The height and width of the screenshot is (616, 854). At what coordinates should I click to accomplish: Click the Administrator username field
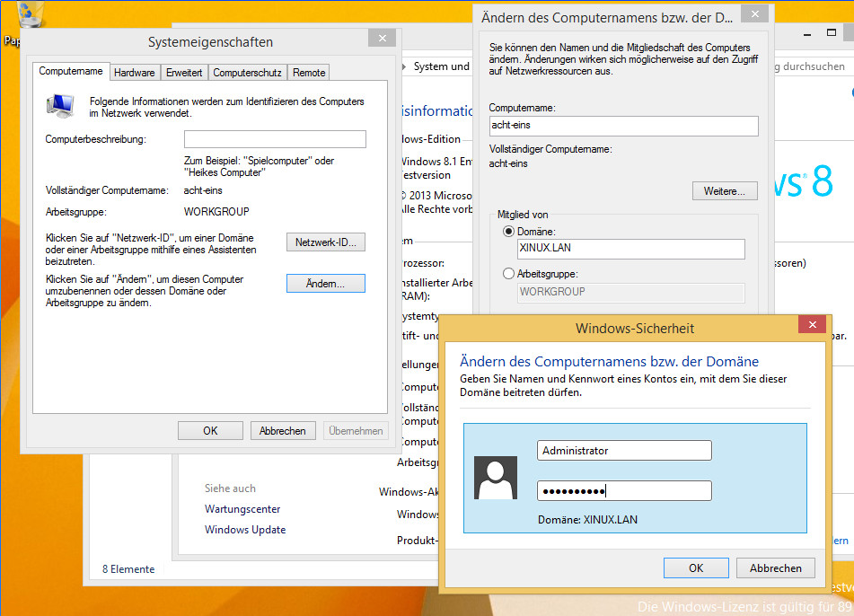tap(623, 450)
